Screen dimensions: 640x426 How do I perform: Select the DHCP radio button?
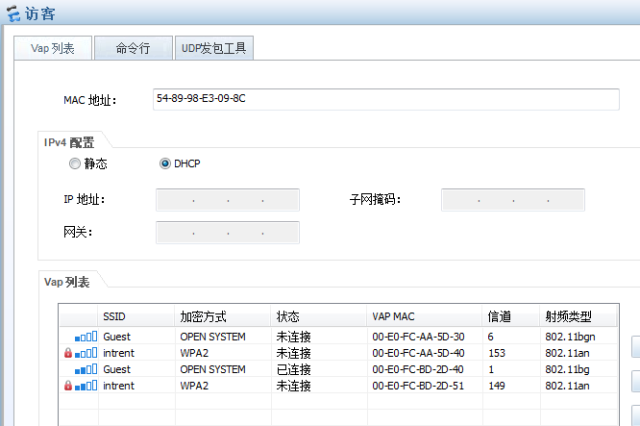(165, 164)
